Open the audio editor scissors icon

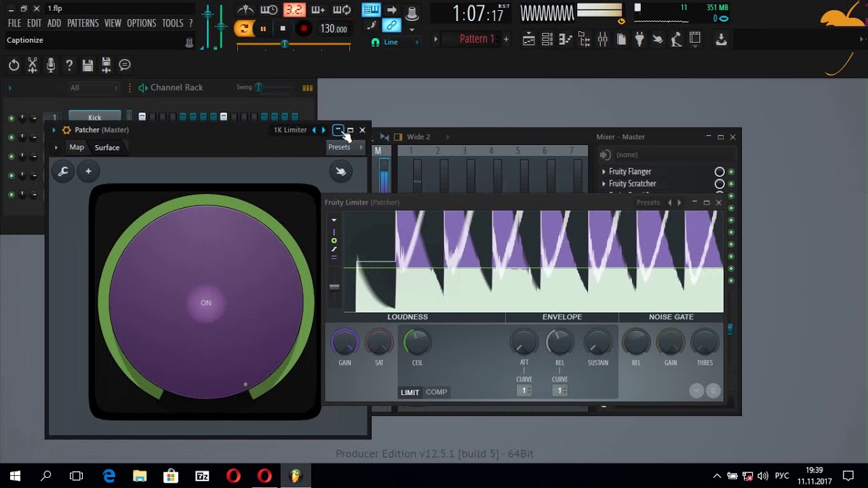tap(32, 65)
